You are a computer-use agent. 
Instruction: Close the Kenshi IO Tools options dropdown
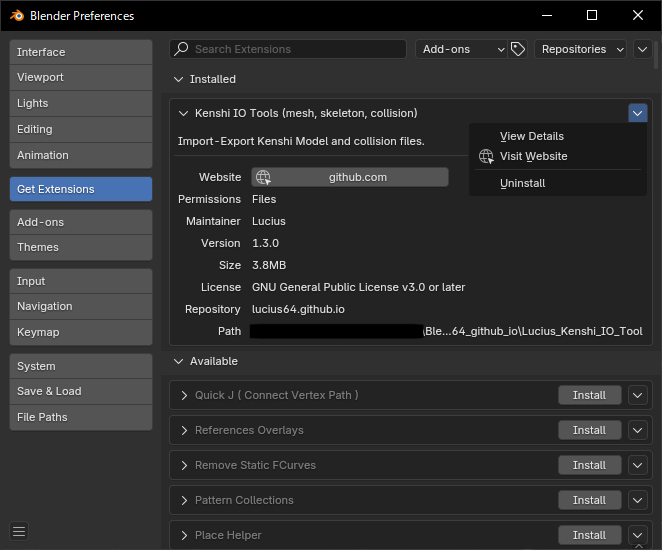click(x=638, y=113)
